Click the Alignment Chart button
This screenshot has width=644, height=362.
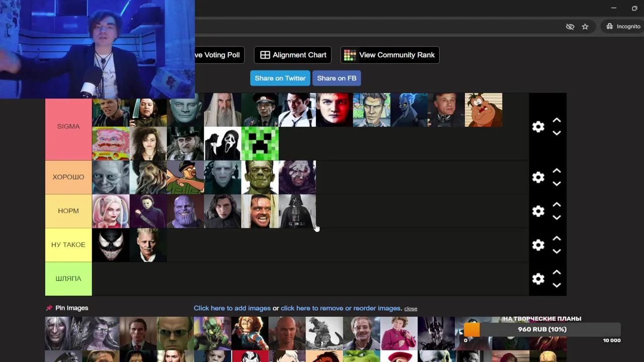[293, 55]
